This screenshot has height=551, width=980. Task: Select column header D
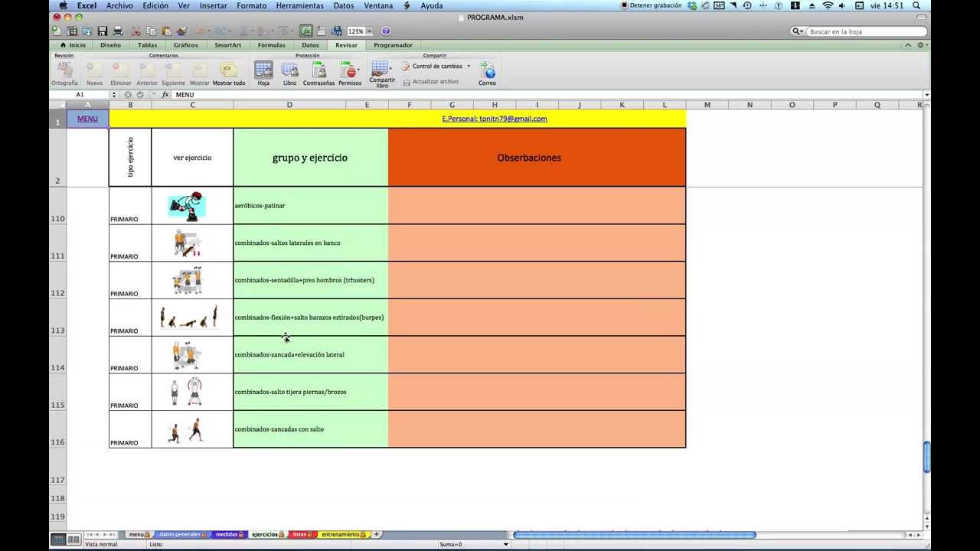point(289,105)
